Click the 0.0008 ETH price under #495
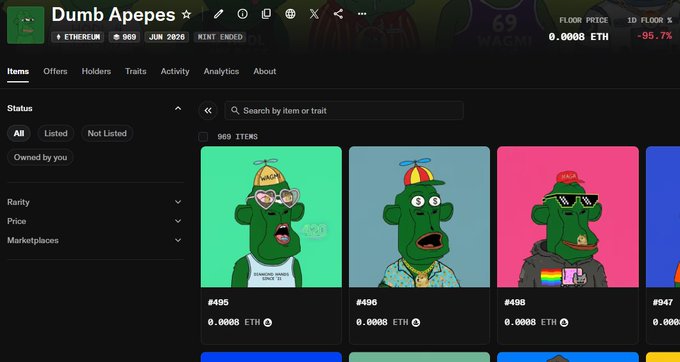This screenshot has height=362, width=680. (234, 323)
